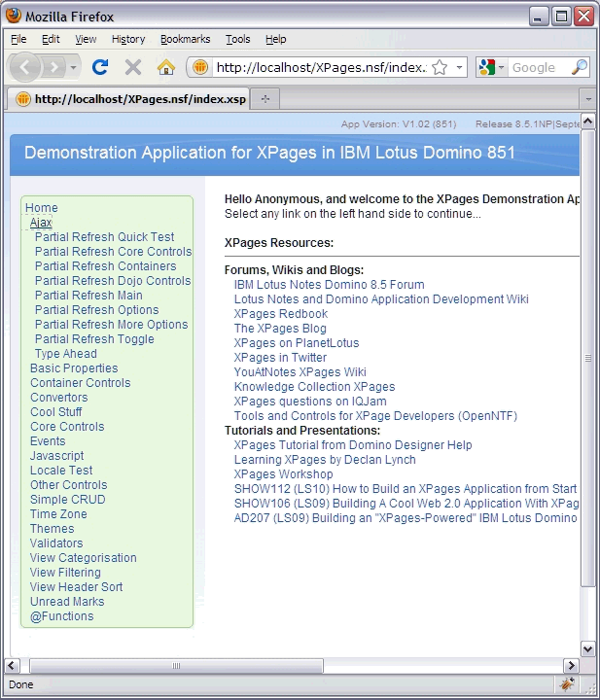This screenshot has height=700, width=600.
Task: Click the Forward navigation arrow
Action: [54, 67]
